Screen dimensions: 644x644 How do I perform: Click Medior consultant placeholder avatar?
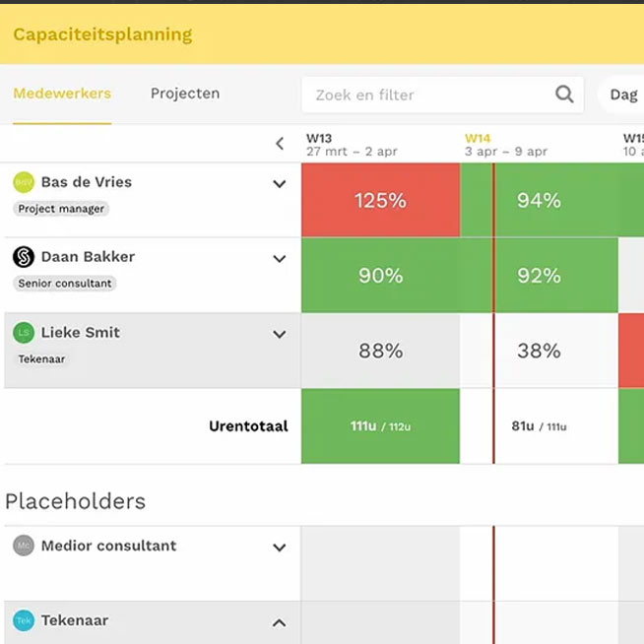(x=24, y=546)
